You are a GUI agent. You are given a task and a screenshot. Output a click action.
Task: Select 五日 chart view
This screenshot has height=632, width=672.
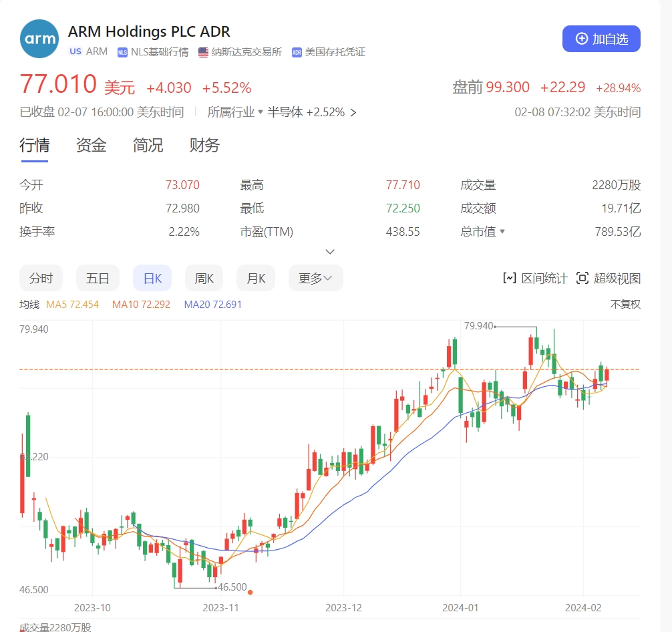click(98, 279)
